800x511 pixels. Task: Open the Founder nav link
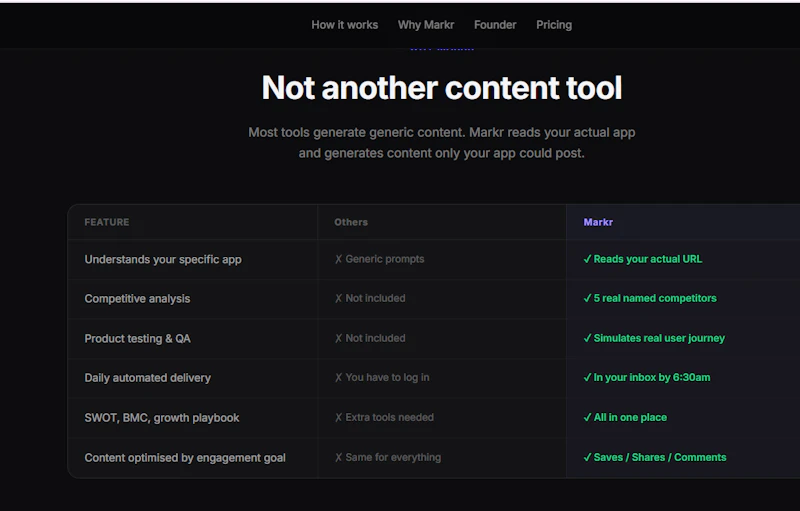495,25
